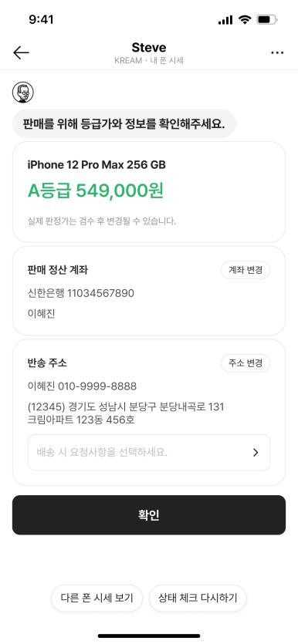298x644 pixels.
Task: Click the 계좌 변경 button
Action: (246, 270)
